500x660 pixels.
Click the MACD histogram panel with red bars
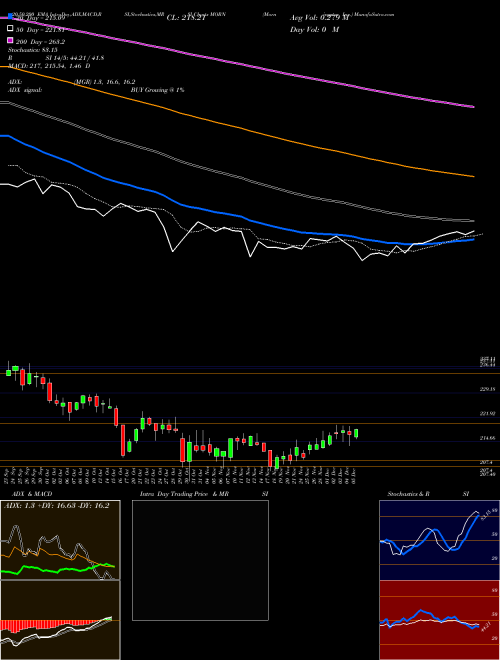tap(60, 620)
